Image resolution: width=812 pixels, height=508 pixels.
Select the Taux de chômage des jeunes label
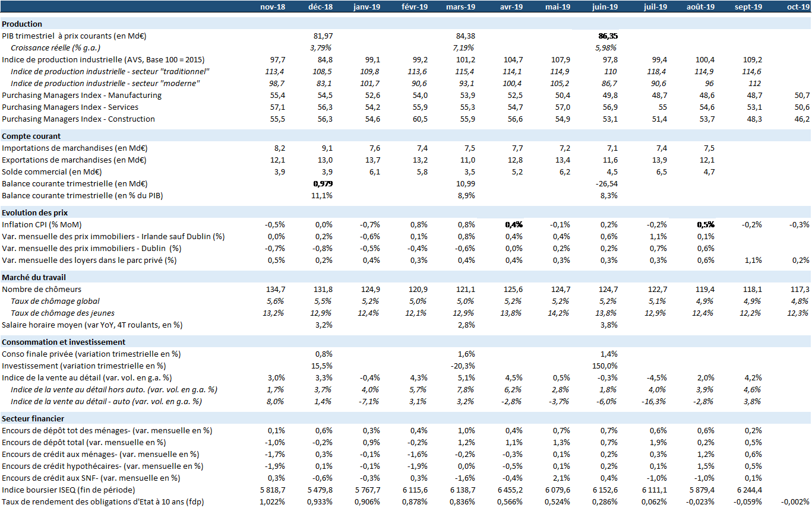pos(63,313)
